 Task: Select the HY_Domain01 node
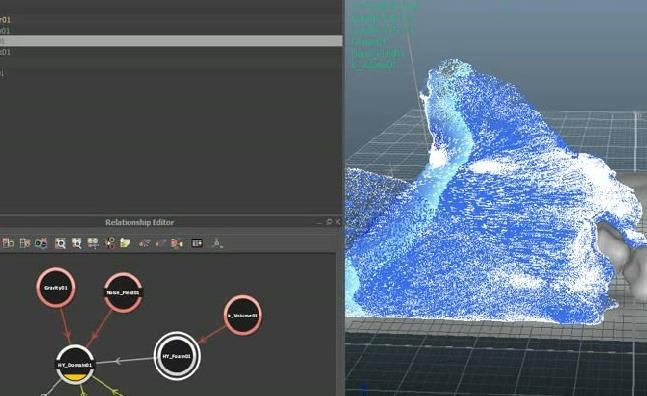point(75,365)
